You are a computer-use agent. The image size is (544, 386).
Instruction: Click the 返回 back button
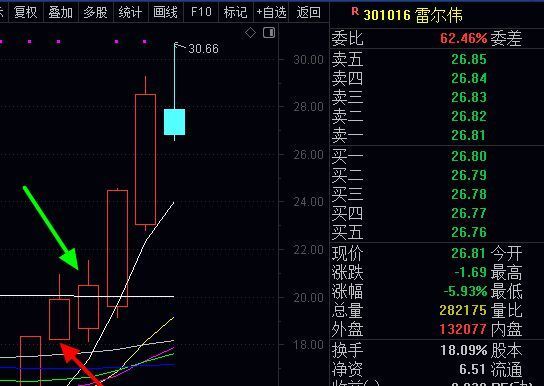(308, 12)
